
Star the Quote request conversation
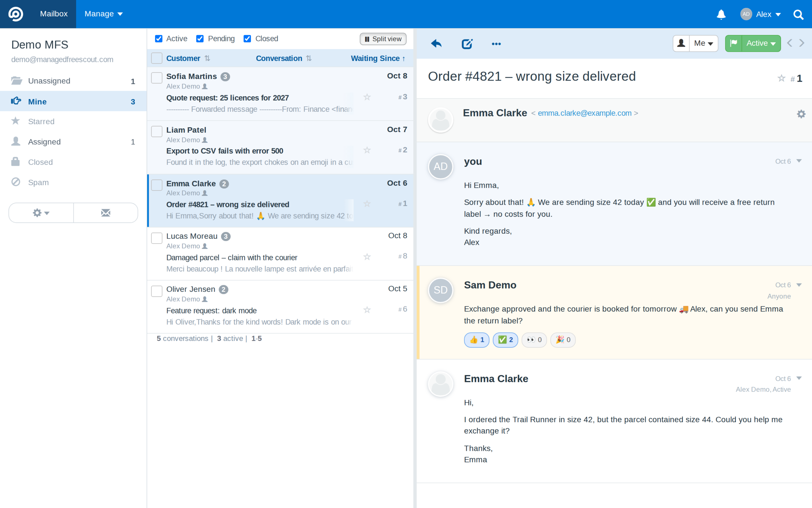[x=367, y=97]
